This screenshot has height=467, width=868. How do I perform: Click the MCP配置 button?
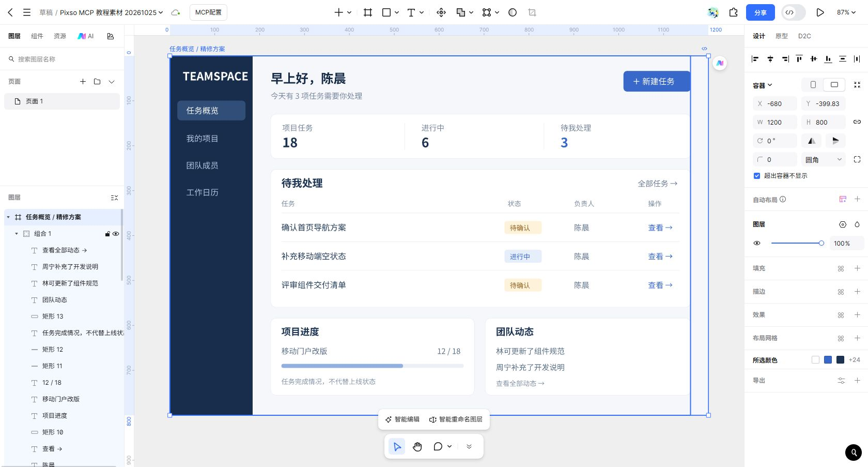click(x=208, y=12)
